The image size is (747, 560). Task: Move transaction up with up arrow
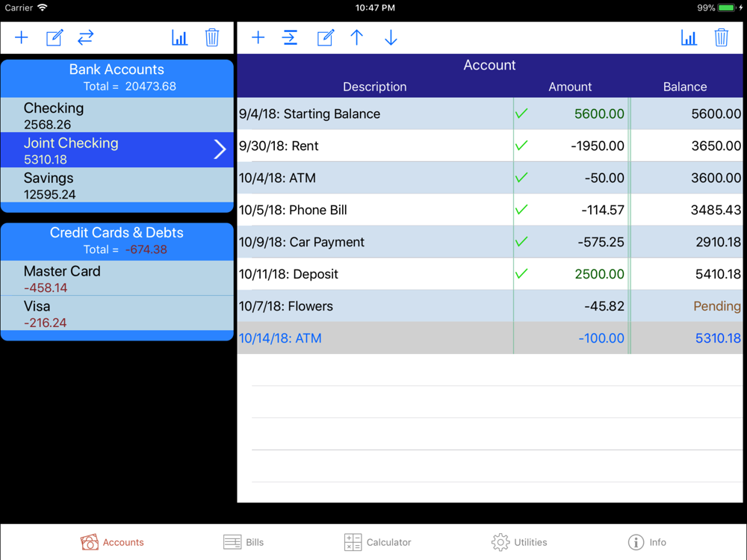tap(357, 37)
